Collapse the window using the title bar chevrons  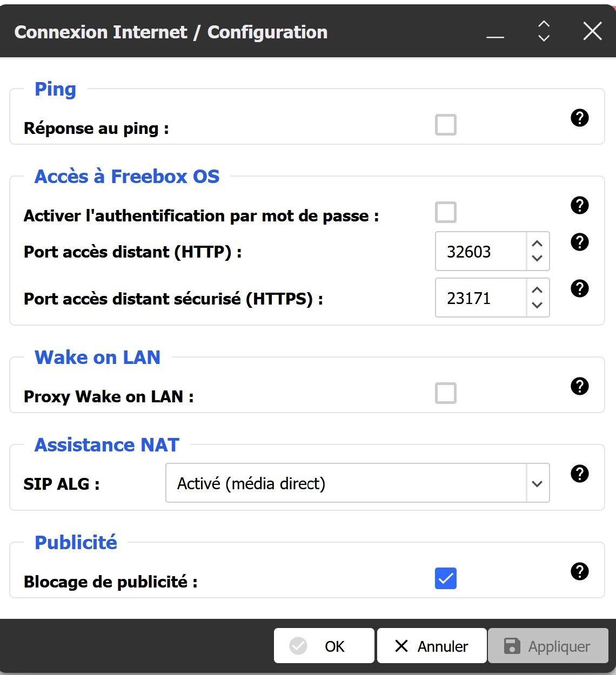click(x=544, y=31)
